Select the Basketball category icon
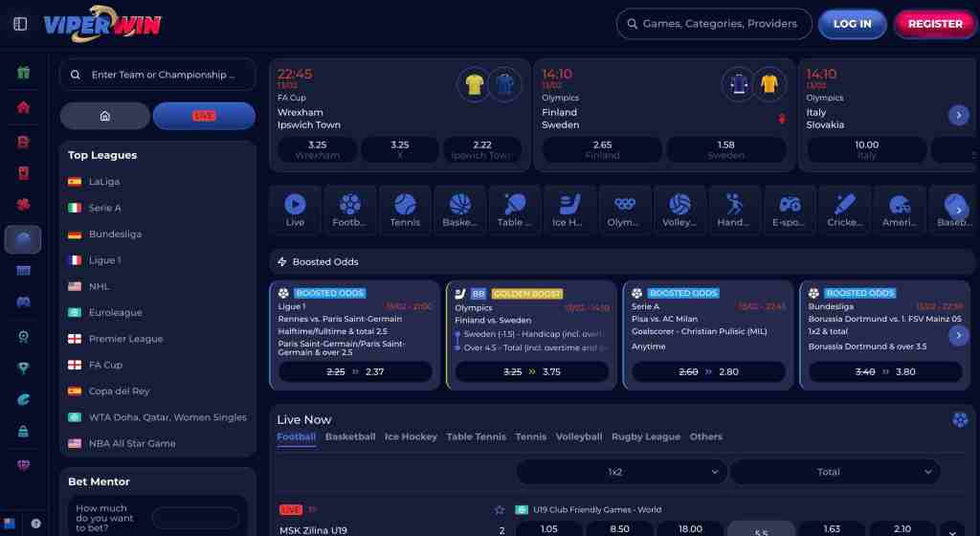 [x=460, y=210]
